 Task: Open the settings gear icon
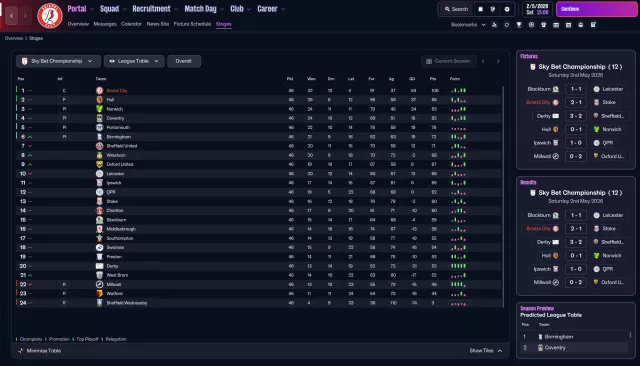point(507,9)
